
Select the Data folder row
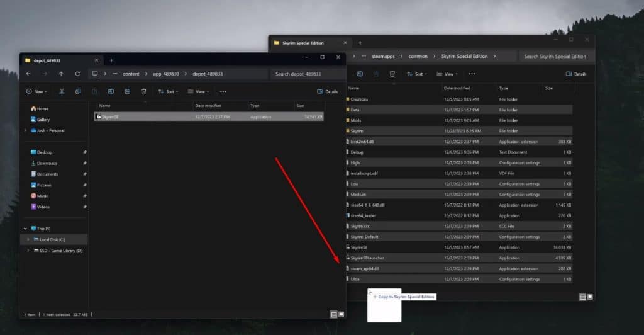click(x=459, y=110)
